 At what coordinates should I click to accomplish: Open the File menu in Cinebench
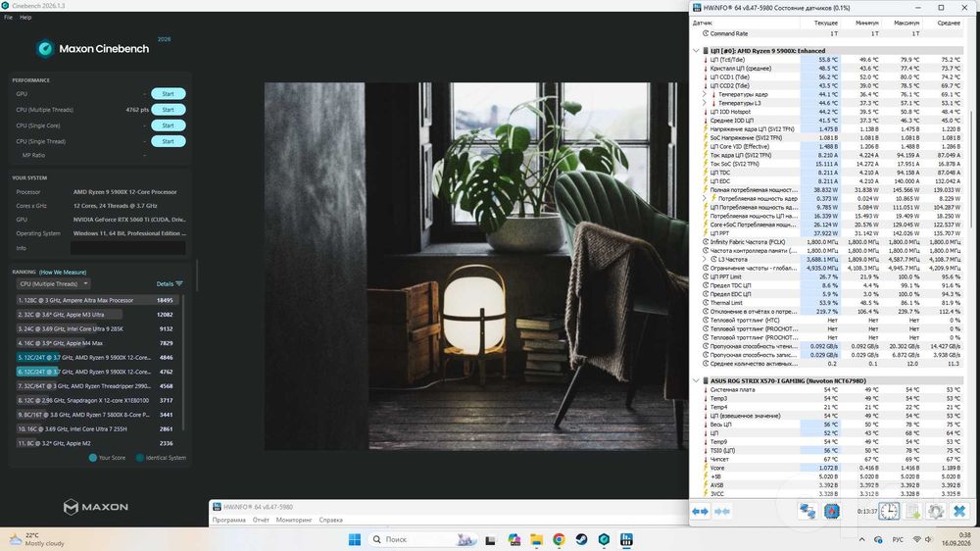click(8, 18)
